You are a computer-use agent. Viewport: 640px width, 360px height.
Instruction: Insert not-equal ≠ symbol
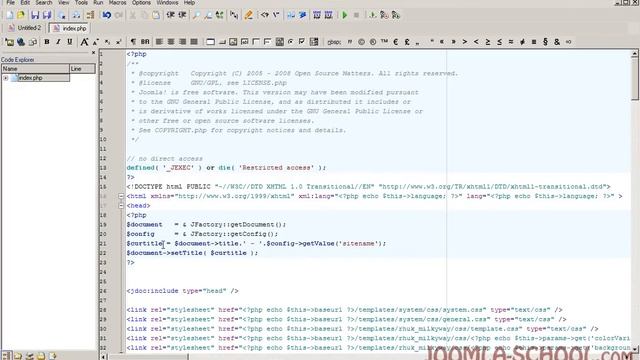click(x=522, y=42)
